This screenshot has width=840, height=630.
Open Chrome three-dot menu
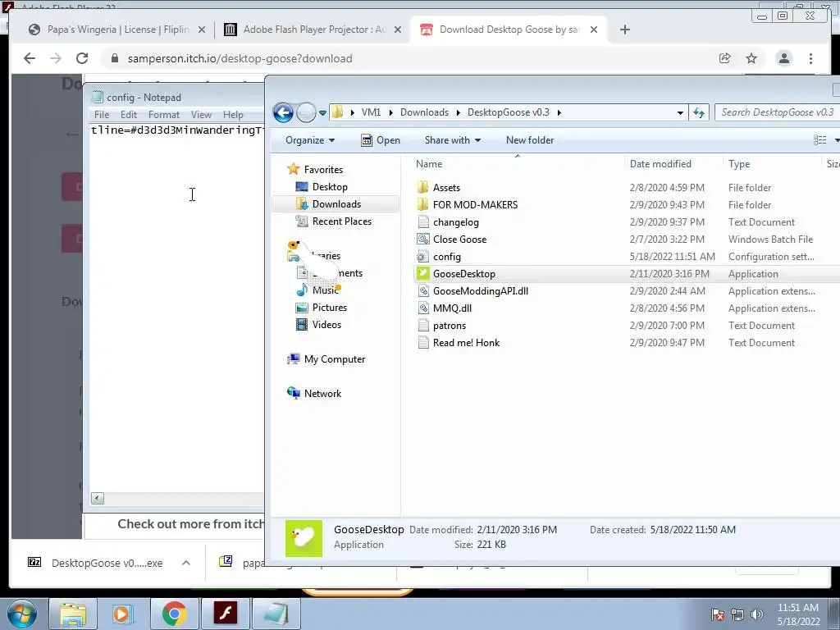(x=810, y=58)
